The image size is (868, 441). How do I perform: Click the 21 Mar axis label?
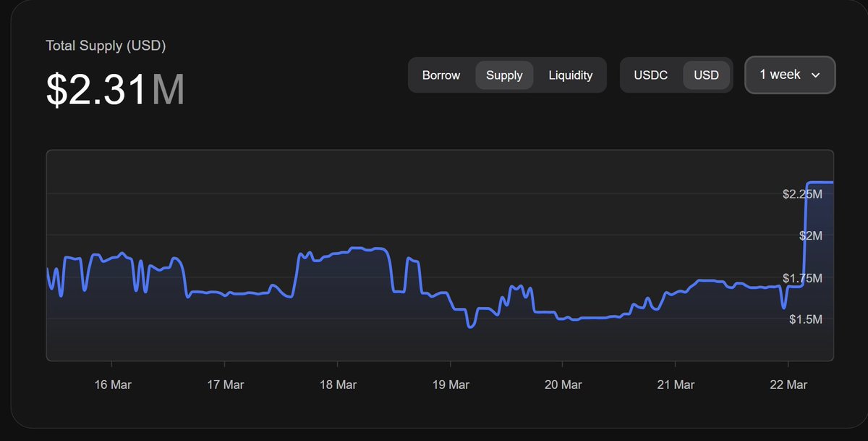click(x=676, y=385)
